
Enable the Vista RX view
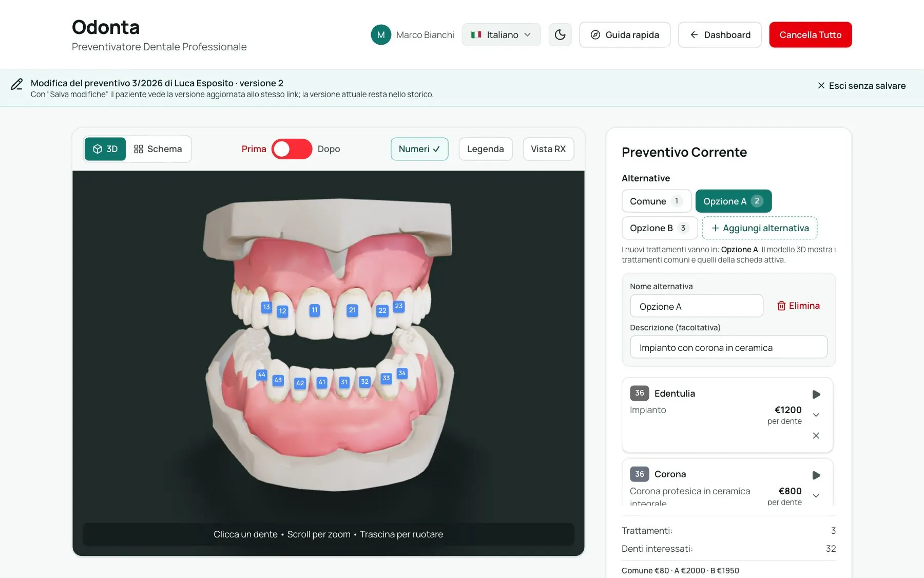click(x=548, y=149)
